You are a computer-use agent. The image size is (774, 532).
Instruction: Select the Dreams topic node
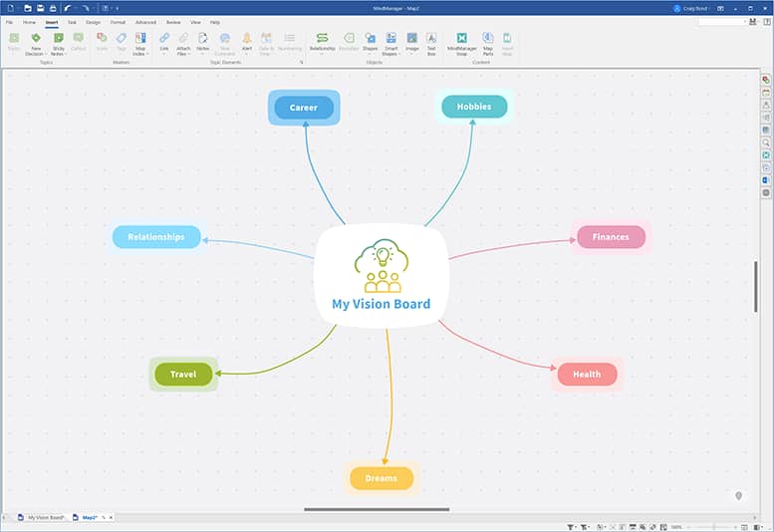click(381, 478)
